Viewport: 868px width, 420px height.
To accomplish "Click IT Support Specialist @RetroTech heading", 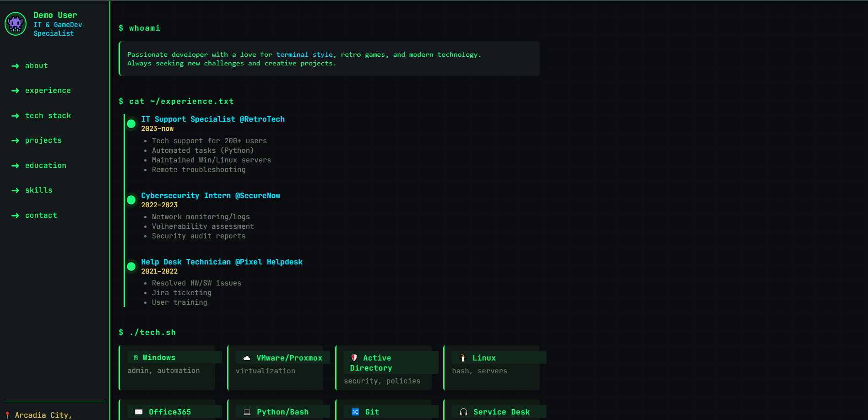I will coord(213,119).
